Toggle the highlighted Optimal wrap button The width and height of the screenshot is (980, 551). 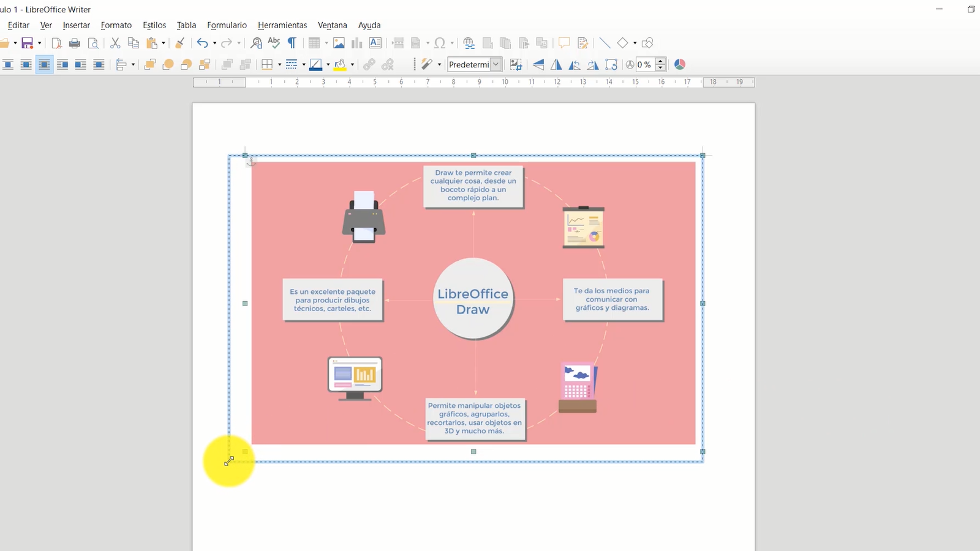(x=44, y=64)
